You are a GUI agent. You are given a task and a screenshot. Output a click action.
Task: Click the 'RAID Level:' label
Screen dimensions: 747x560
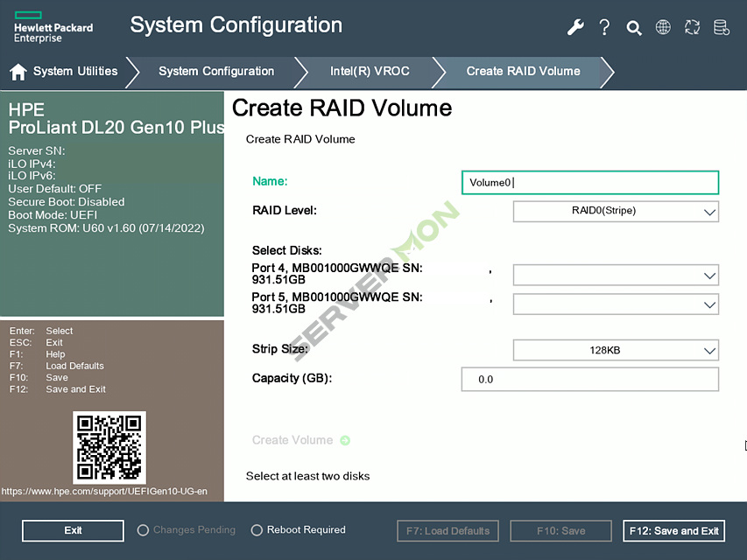(x=285, y=211)
